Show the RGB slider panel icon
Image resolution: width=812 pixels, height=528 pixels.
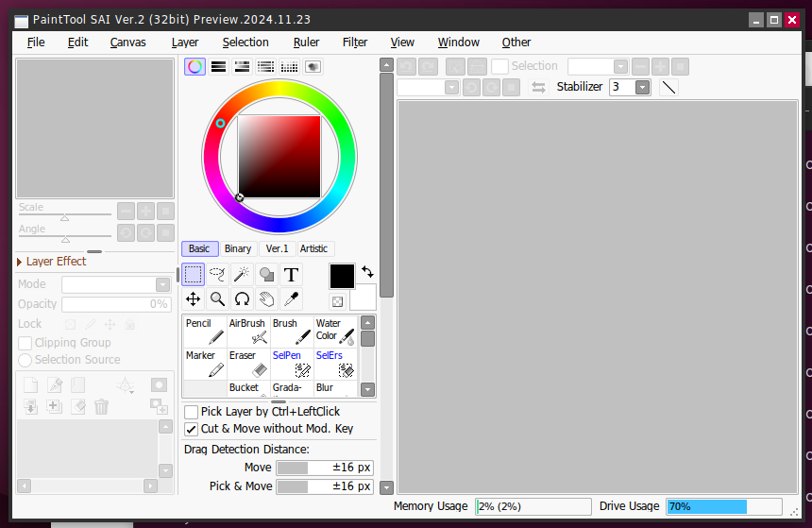[218, 66]
